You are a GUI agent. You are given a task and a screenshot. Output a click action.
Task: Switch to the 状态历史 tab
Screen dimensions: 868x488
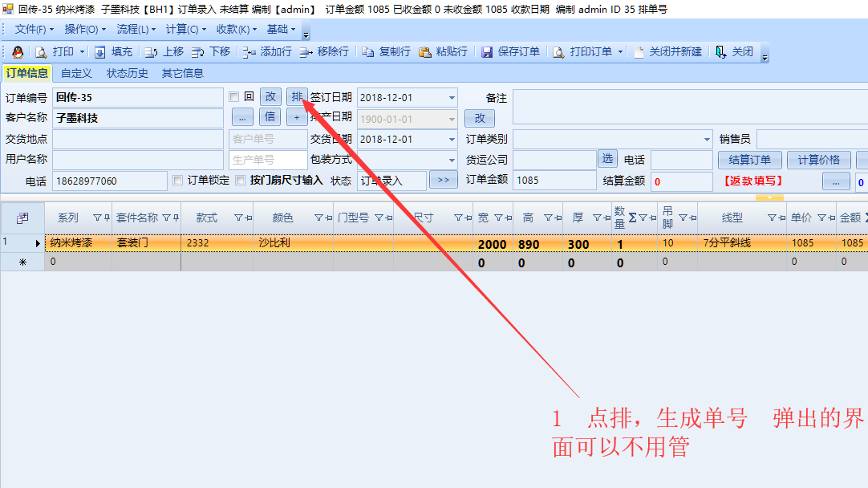[127, 73]
